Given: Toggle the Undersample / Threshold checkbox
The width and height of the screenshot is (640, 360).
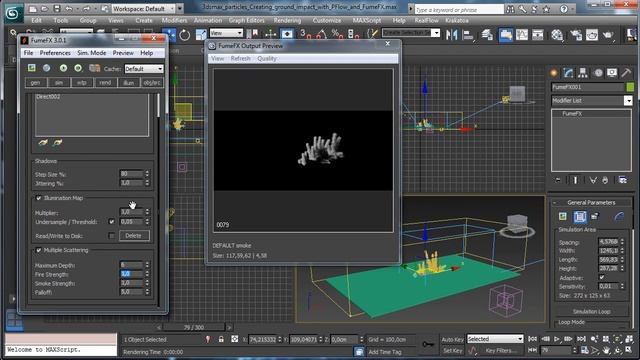Looking at the screenshot, I should pyautogui.click(x=111, y=222).
